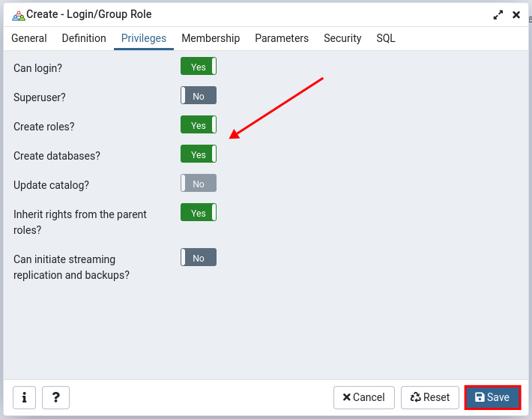This screenshot has width=532, height=419.
Task: Go to the Membership tab
Action: coord(211,38)
